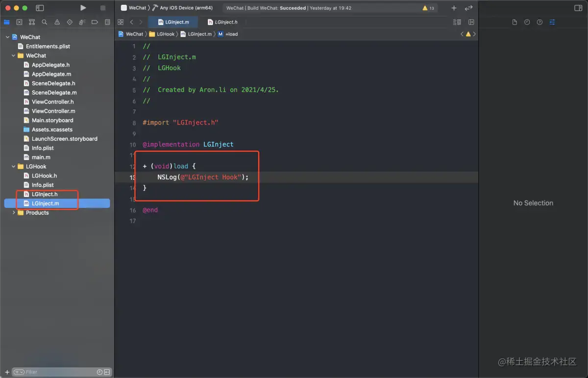This screenshot has height=378, width=588.
Task: Switch to the LGInject.m editor tab
Action: (x=173, y=22)
